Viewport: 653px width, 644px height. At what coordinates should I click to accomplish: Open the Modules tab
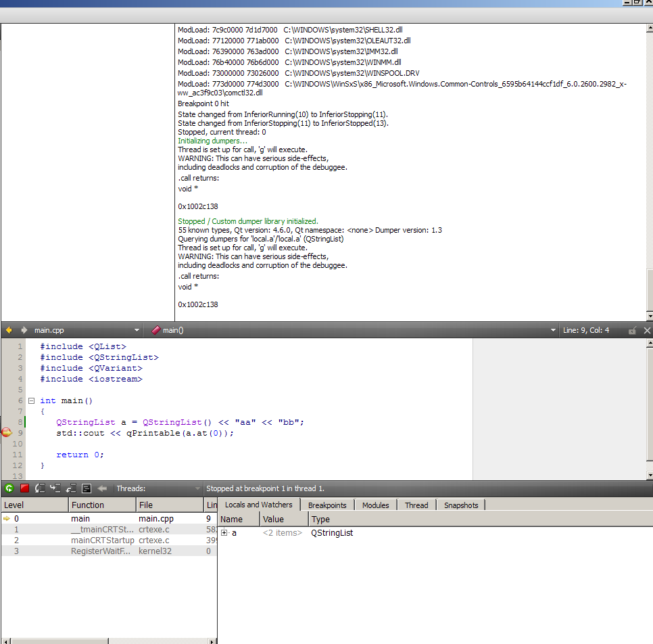pyautogui.click(x=375, y=505)
